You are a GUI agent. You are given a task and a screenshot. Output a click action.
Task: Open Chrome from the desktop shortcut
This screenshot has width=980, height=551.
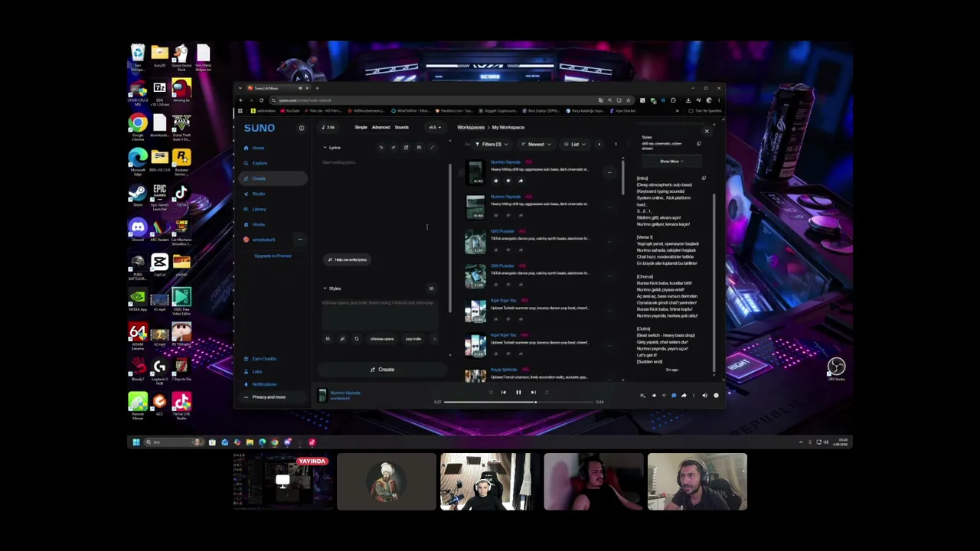pyautogui.click(x=138, y=126)
